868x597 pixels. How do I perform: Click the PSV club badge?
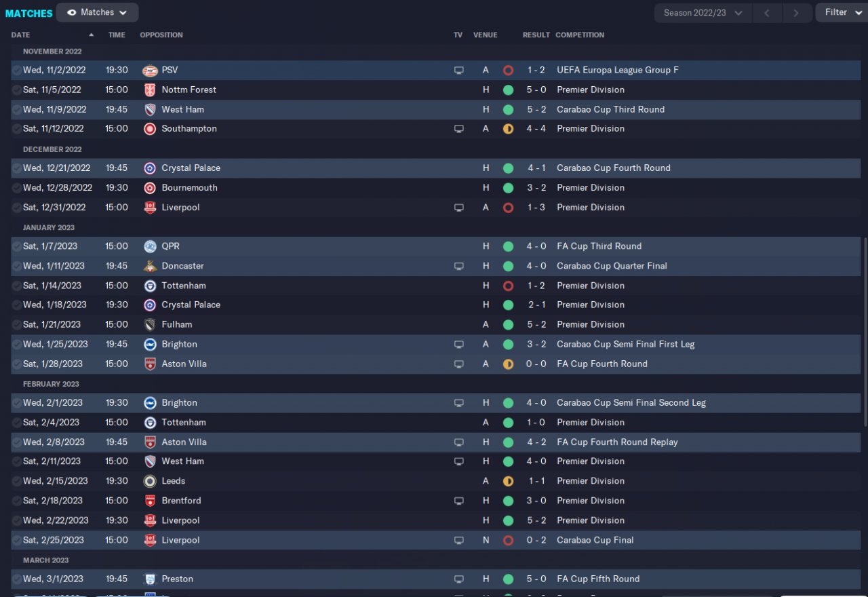pyautogui.click(x=150, y=70)
